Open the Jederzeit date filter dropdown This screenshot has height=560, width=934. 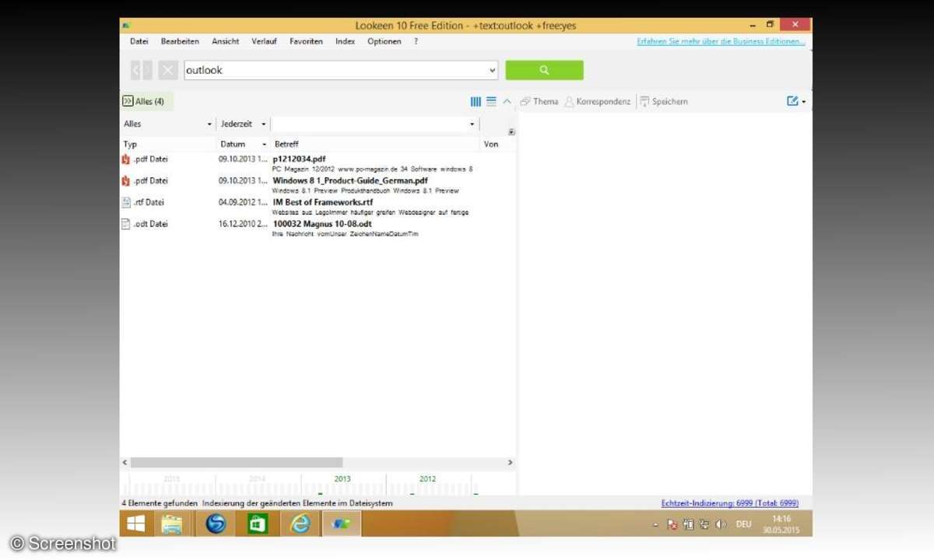(263, 124)
